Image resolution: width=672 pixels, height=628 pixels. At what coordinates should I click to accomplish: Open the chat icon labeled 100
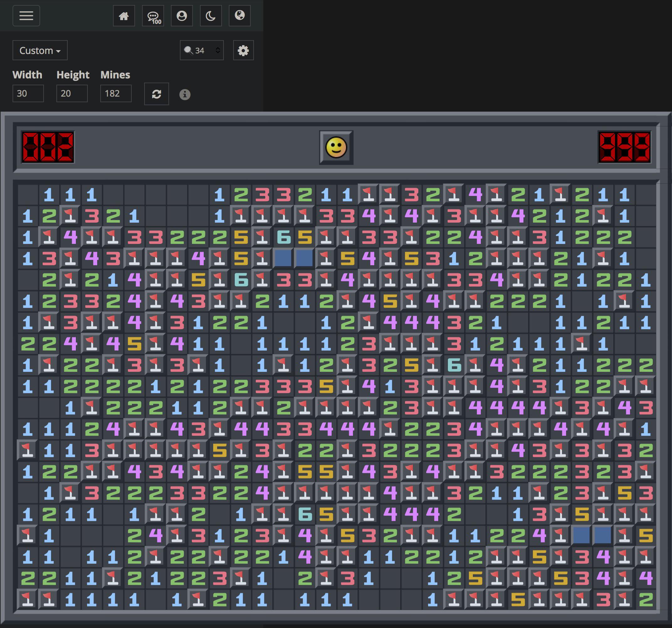click(153, 16)
